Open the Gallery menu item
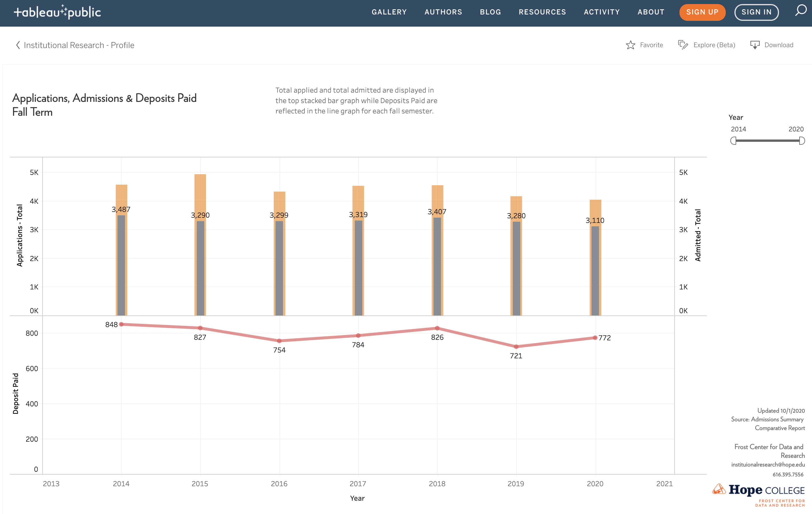Screen dimensions: 812x514 tap(389, 12)
